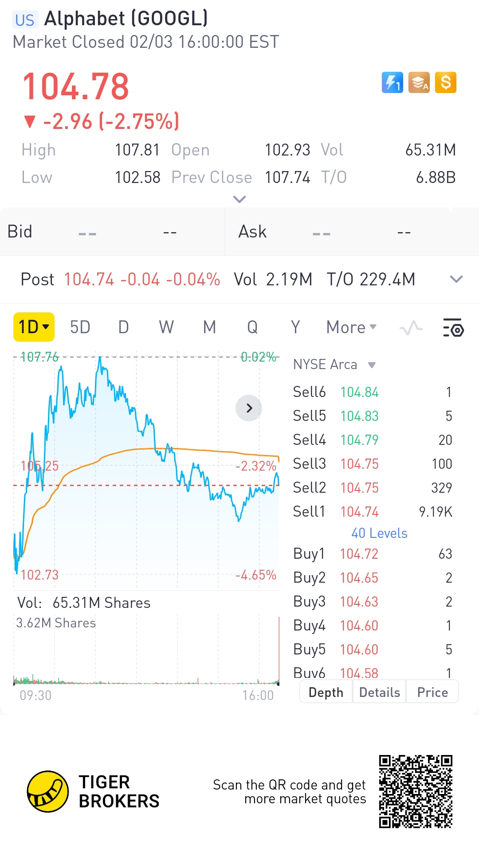Select the Price view toggle
Viewport: 479px width, 868px height.
432,692
